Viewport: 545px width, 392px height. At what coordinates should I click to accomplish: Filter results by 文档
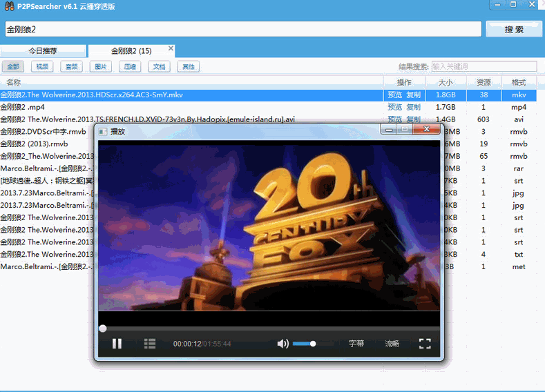159,66
